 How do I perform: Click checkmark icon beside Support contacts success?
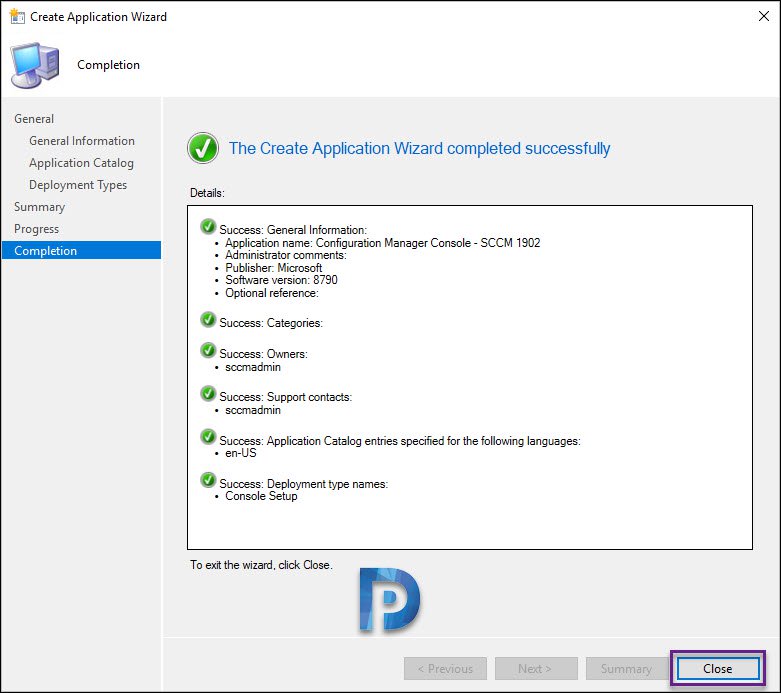pos(208,394)
